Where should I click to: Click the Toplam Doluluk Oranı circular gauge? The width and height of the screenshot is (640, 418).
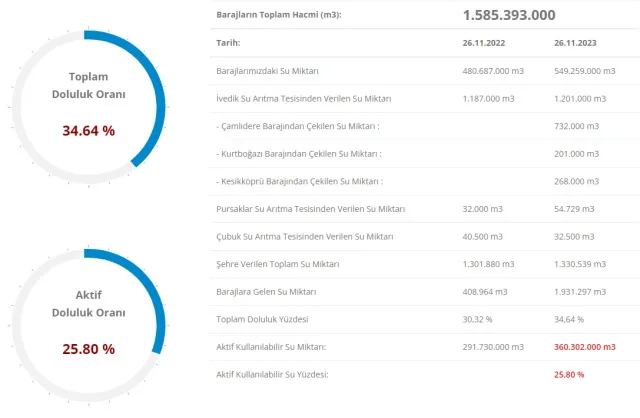click(89, 107)
